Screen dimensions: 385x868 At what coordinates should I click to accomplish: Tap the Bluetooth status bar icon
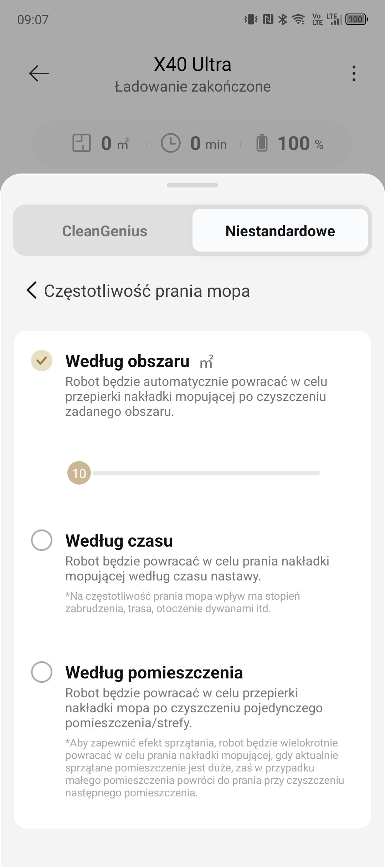[283, 19]
